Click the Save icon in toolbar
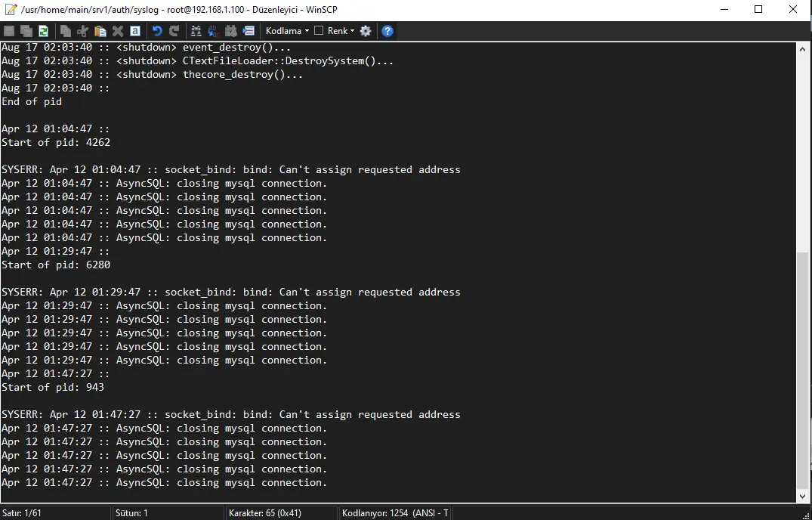The image size is (812, 520). tap(10, 31)
